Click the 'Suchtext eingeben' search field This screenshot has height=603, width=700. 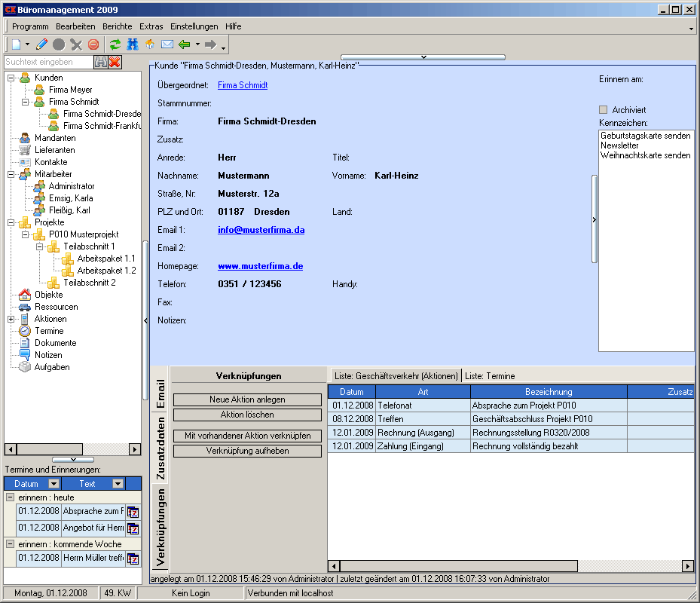pyautogui.click(x=48, y=62)
